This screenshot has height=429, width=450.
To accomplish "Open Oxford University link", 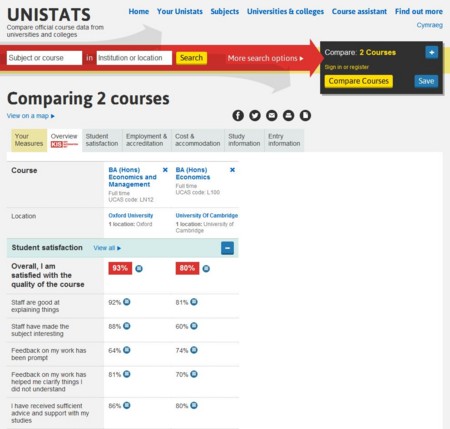I will pyautogui.click(x=131, y=216).
